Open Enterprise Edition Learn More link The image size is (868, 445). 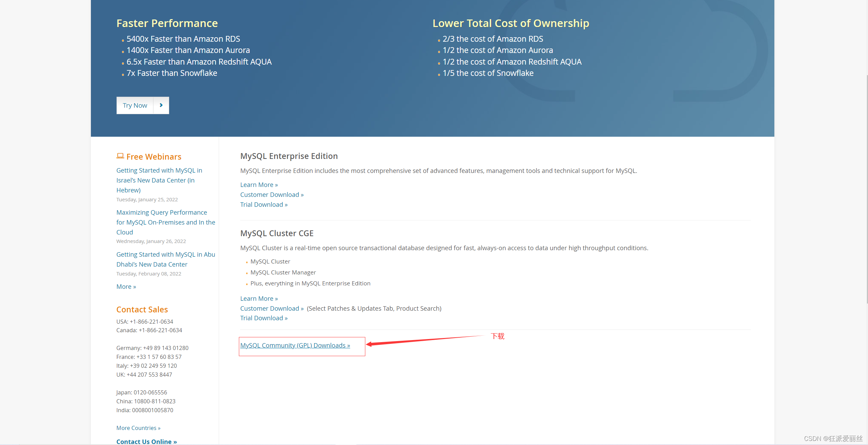(x=259, y=185)
